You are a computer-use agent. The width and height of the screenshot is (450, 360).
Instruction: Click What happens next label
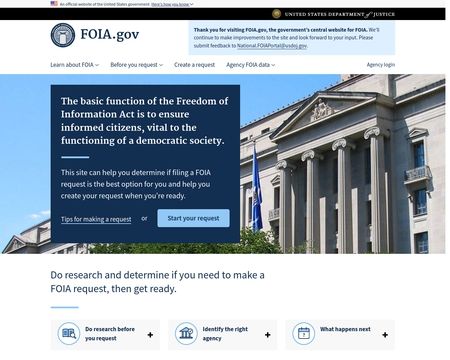(345, 329)
